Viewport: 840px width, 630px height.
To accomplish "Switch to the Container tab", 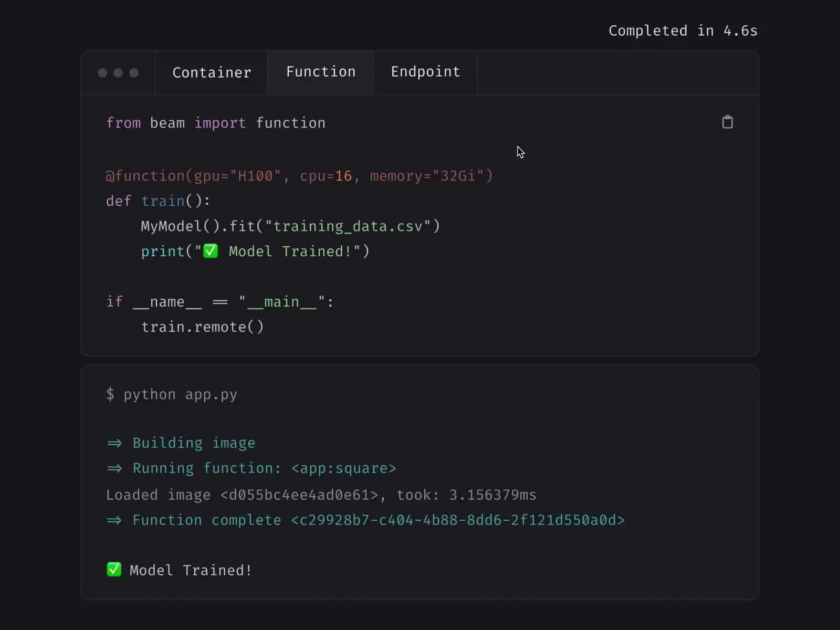I will tap(212, 72).
